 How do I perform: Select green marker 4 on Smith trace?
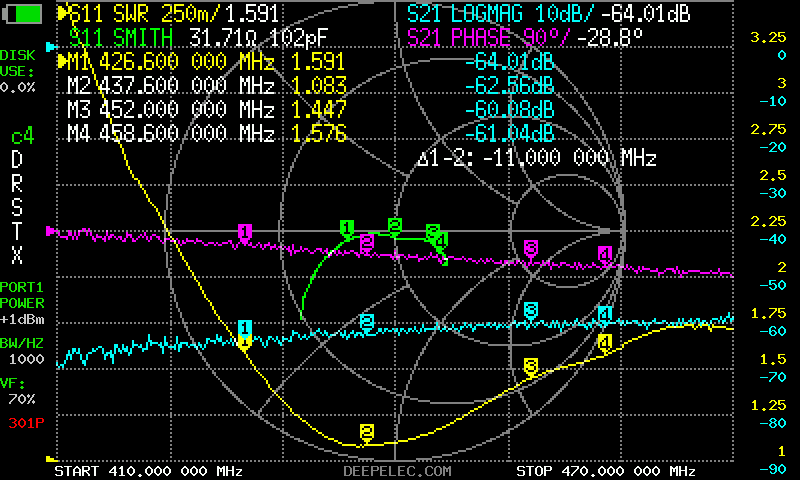(x=442, y=240)
